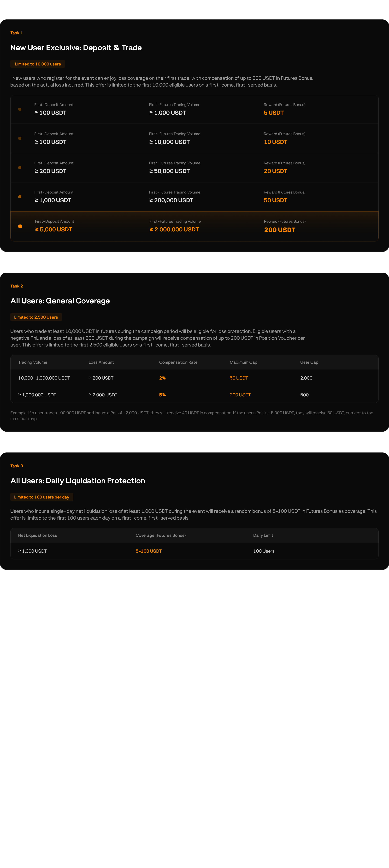Click the "5 USDT" Futures Bonus reward
Viewport: 389px width, 868px height.
click(x=274, y=113)
